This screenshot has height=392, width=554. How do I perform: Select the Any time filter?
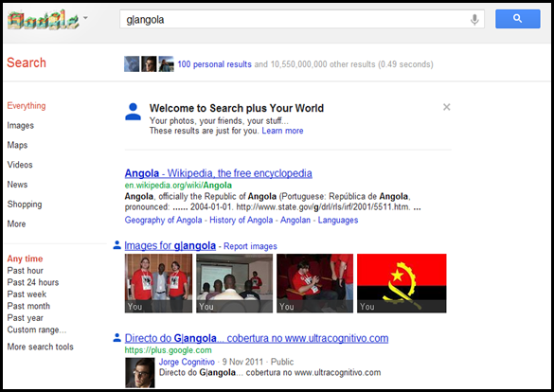click(x=25, y=258)
